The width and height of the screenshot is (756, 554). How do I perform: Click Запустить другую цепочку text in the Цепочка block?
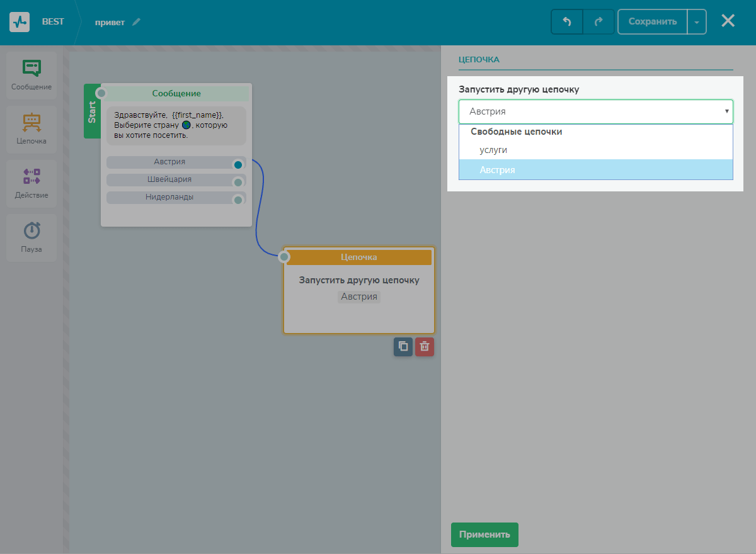point(359,280)
